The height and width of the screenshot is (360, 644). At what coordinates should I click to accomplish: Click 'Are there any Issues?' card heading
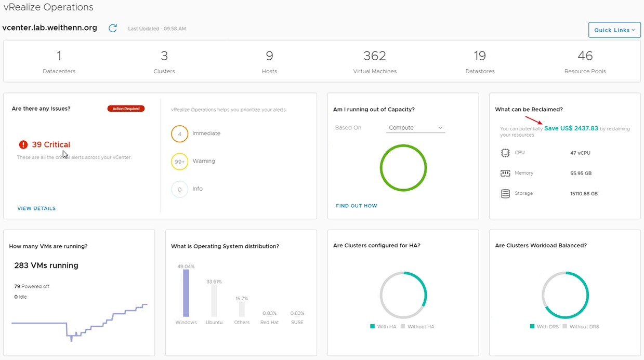point(41,109)
